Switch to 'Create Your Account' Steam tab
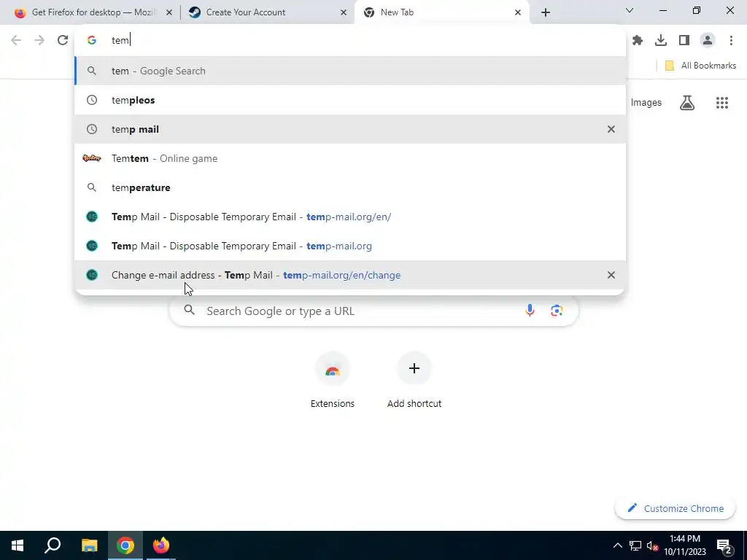747x560 pixels. click(x=268, y=12)
